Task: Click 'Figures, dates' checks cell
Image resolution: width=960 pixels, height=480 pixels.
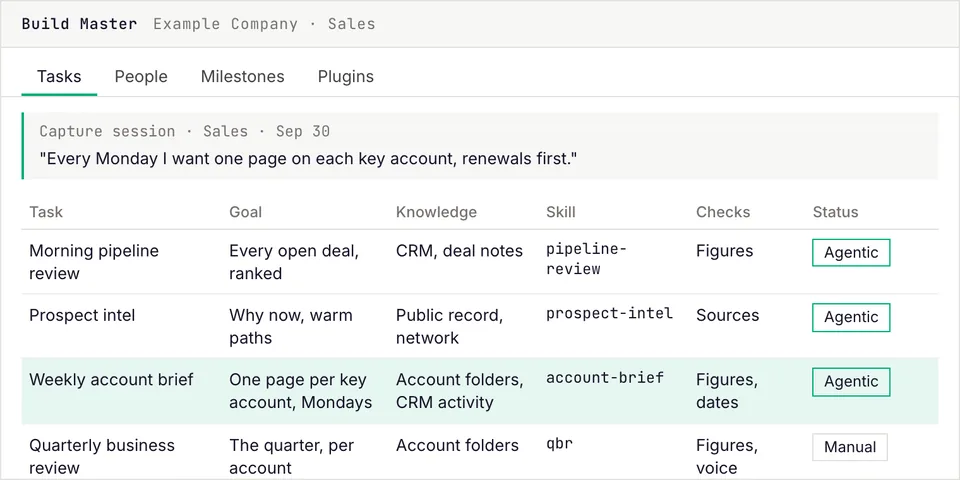Action: [x=727, y=391]
